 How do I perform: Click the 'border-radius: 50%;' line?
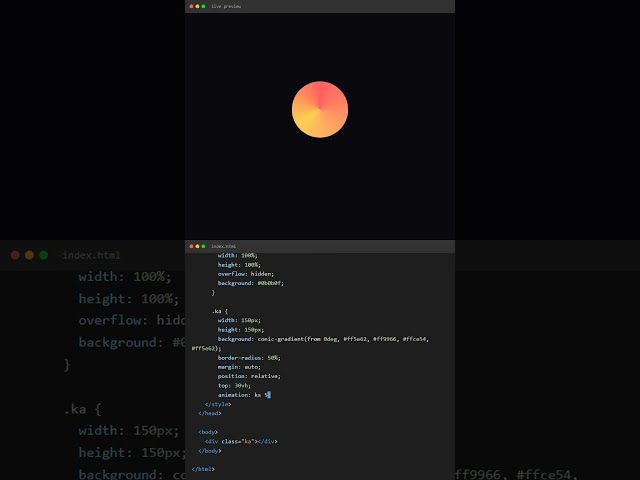[x=249, y=358]
